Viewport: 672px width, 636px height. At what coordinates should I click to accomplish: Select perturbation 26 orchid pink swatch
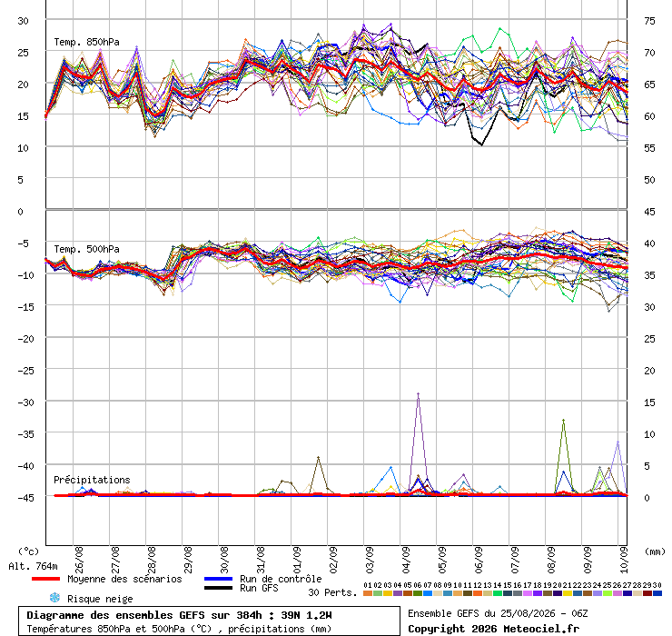click(x=618, y=593)
